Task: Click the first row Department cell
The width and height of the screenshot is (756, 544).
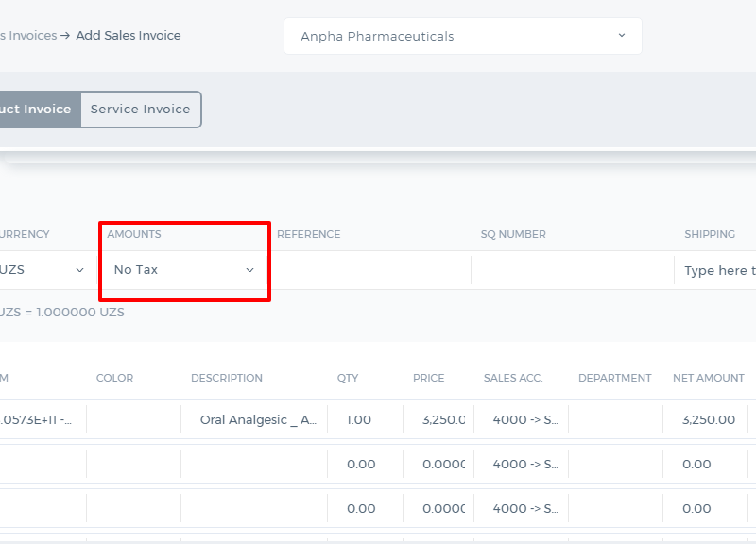Action: (x=616, y=419)
